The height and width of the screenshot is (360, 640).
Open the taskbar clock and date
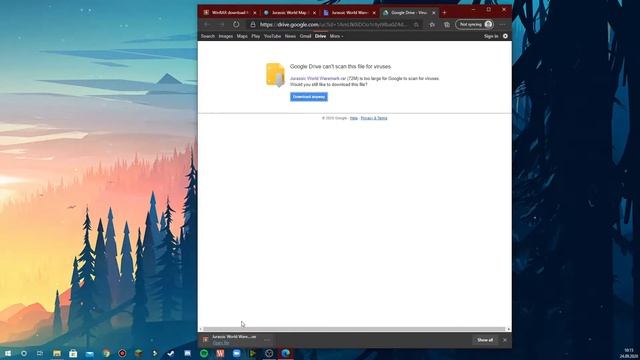click(629, 353)
